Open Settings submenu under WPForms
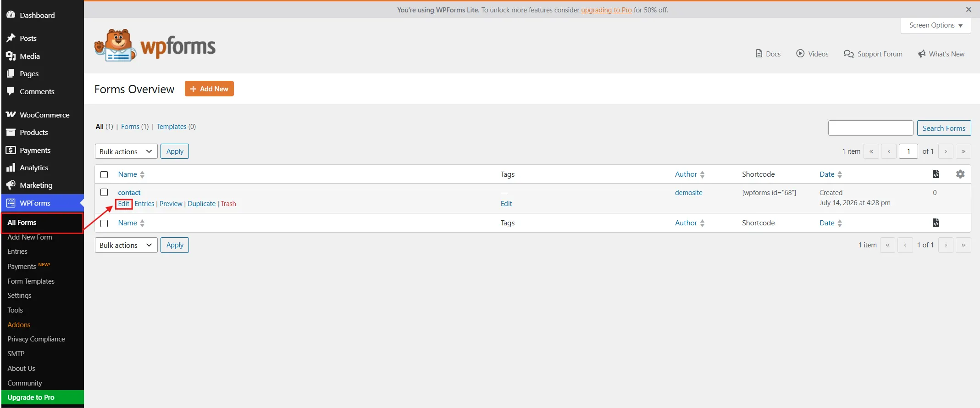Image resolution: width=980 pixels, height=408 pixels. (x=19, y=296)
